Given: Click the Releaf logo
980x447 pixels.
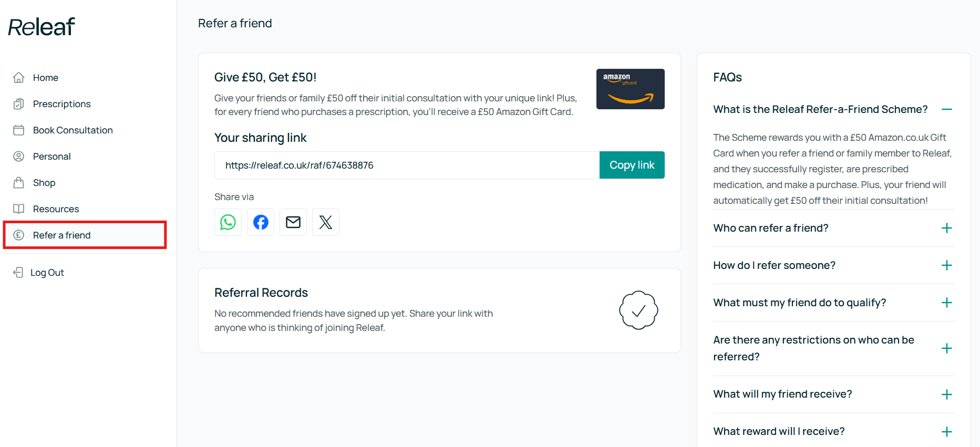Looking at the screenshot, I should click(x=42, y=27).
